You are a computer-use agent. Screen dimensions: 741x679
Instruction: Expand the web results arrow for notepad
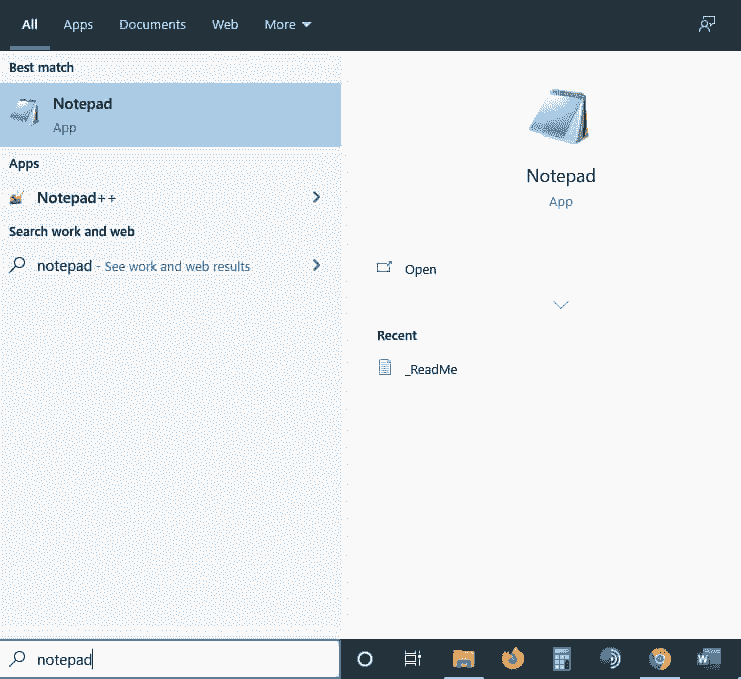pos(316,266)
